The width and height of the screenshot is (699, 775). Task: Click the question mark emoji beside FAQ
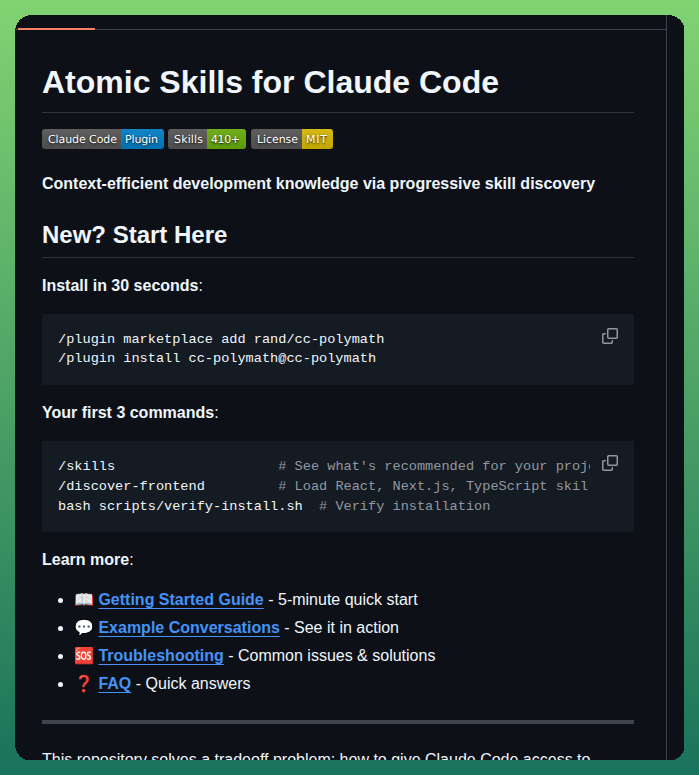tap(84, 684)
